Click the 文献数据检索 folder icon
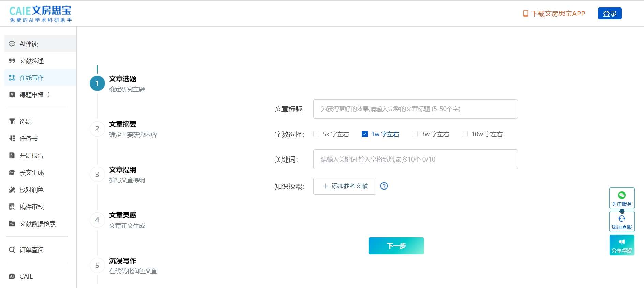Image resolution: width=644 pixels, height=288 pixels. 12,224
